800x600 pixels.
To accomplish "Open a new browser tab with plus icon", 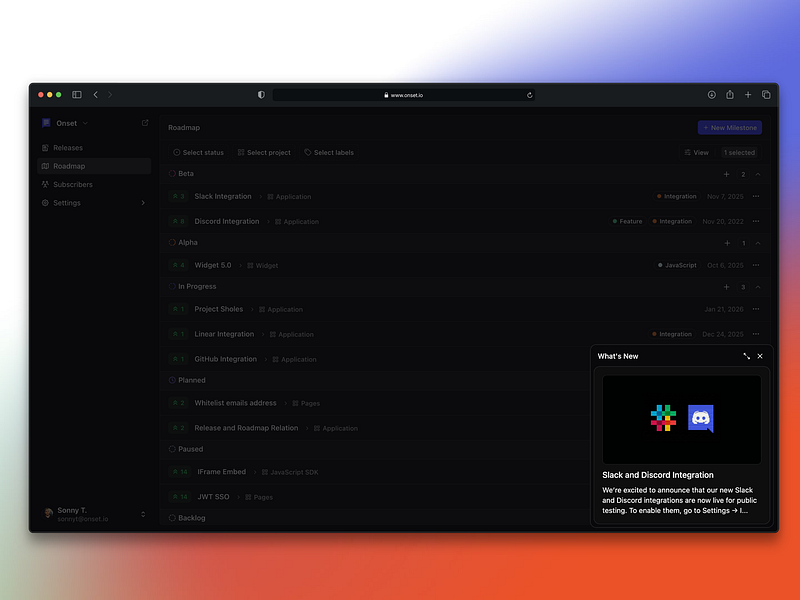I will (747, 95).
